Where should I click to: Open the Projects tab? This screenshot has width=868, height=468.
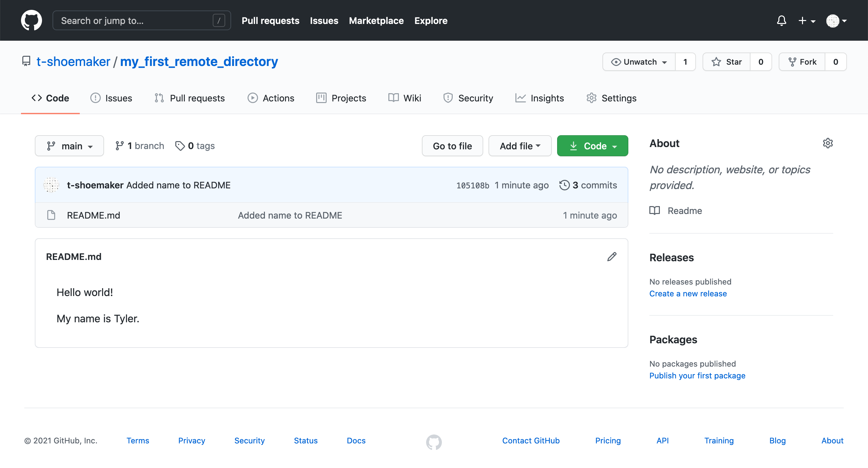pos(341,98)
